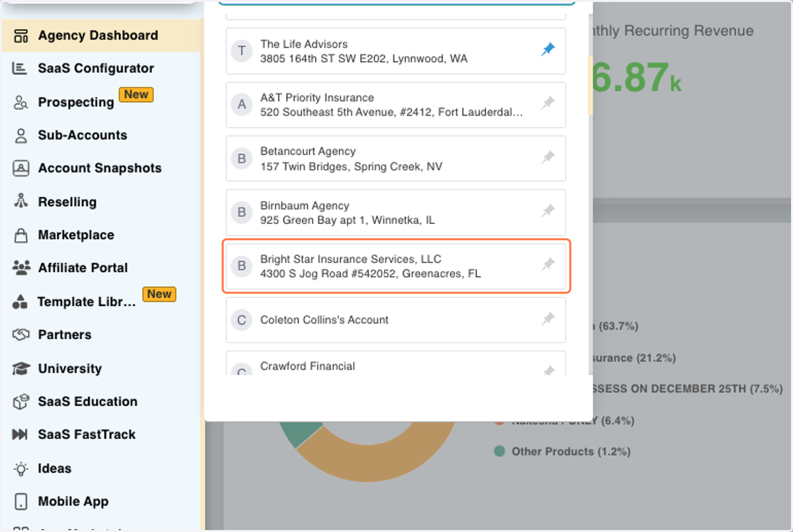The image size is (793, 532).
Task: Select The Life Advisors account
Action: pyautogui.click(x=396, y=51)
